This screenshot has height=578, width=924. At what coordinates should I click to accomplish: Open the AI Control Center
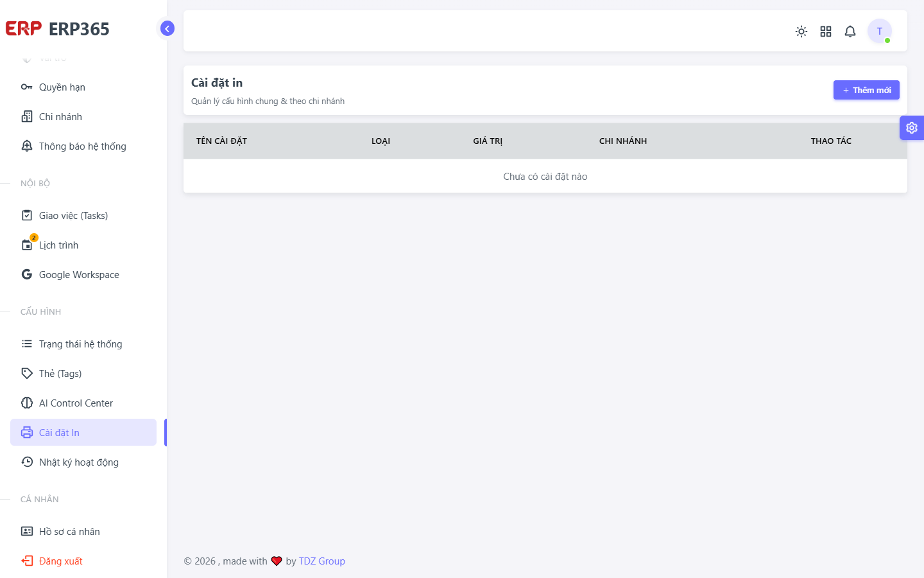pyautogui.click(x=83, y=403)
